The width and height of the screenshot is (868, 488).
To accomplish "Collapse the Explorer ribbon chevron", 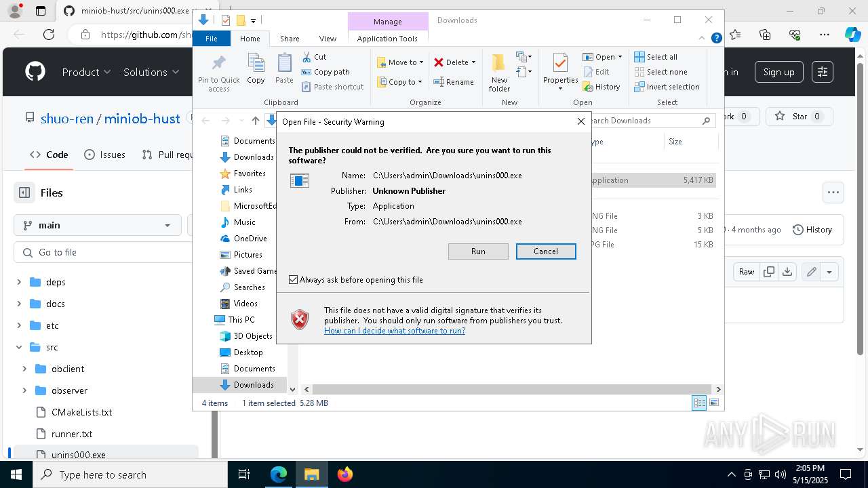I will pos(703,39).
